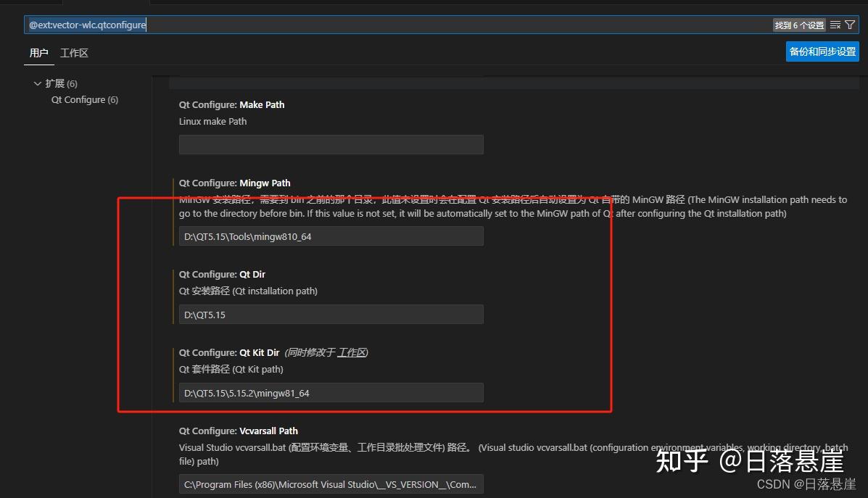Click the Qt Configure: Mingw Path setting title
The image size is (868, 498).
tap(233, 183)
